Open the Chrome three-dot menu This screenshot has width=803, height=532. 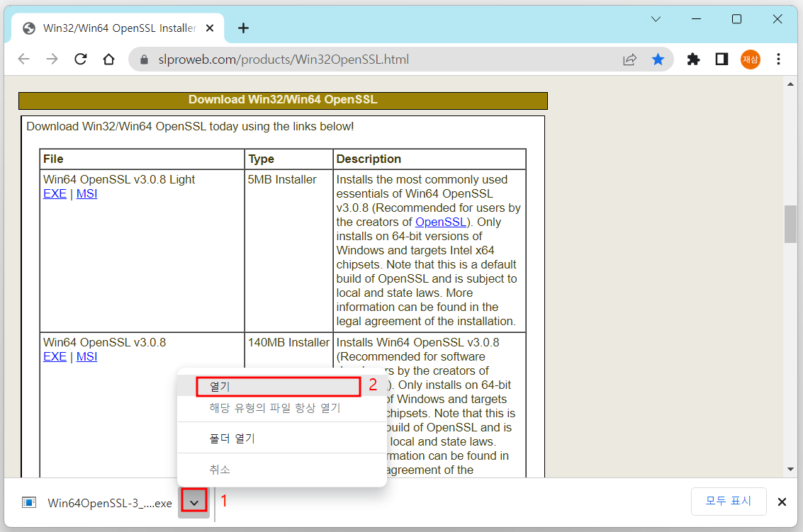[x=778, y=60]
